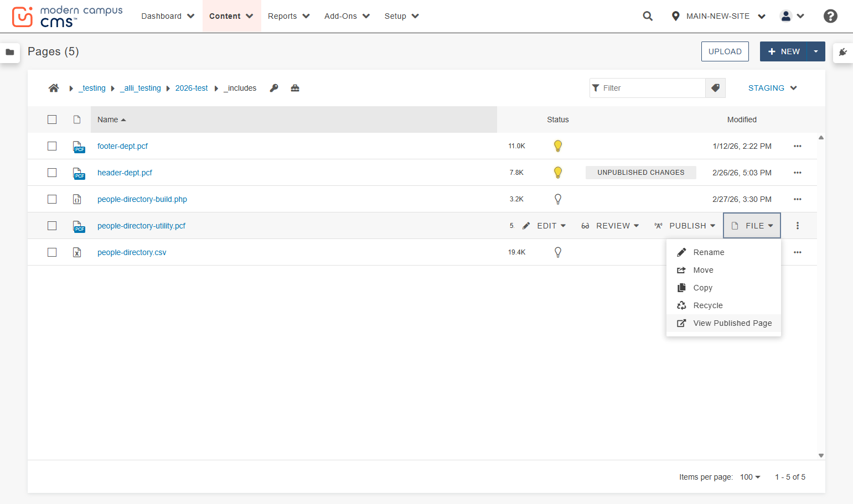853x504 pixels.
Task: Open the people-directory.csv file link
Action: [x=132, y=252]
